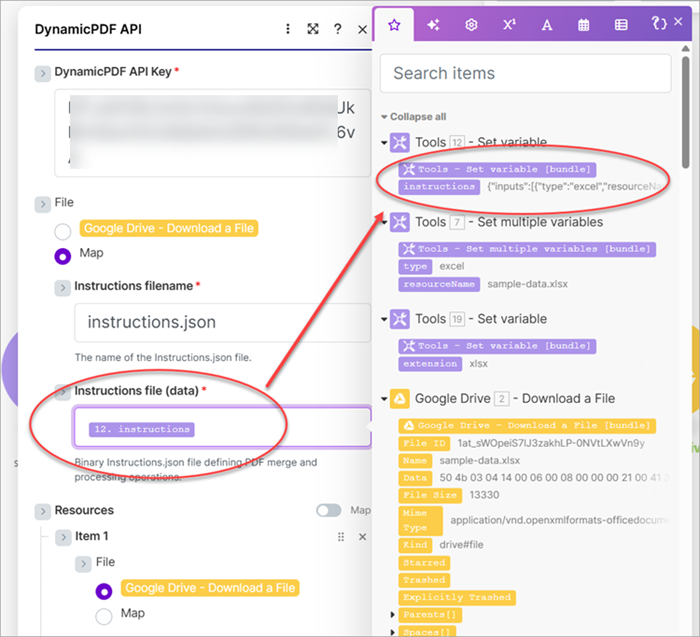Screen dimensions: 700x637
Task: Select the Map radio under Item 1
Action: tap(105, 616)
